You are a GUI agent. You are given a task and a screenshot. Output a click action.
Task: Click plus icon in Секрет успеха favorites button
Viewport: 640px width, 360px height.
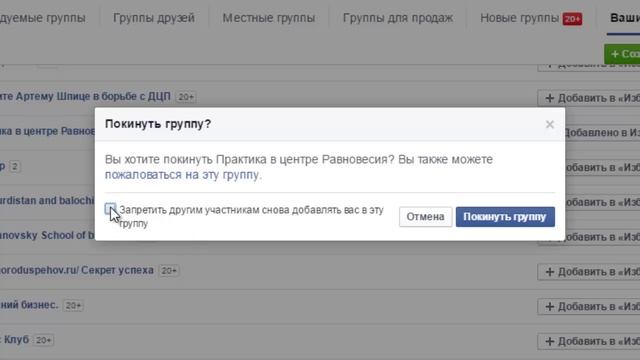[550, 272]
